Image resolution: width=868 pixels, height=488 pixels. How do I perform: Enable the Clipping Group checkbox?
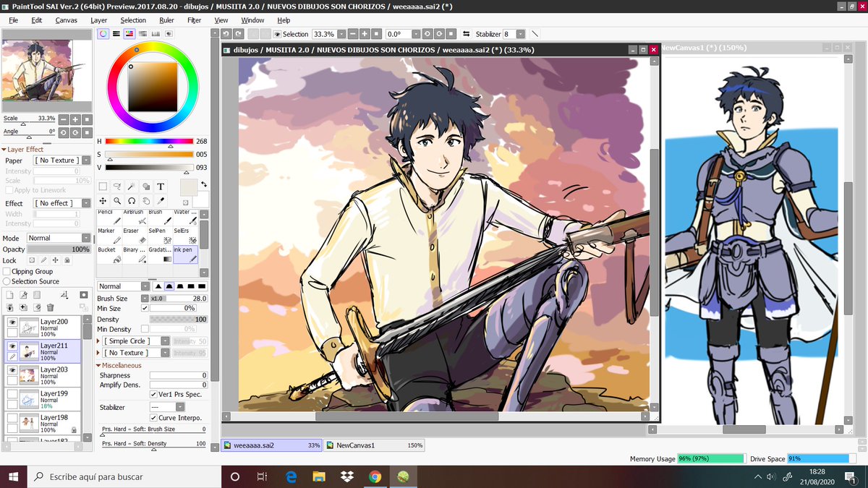7,271
